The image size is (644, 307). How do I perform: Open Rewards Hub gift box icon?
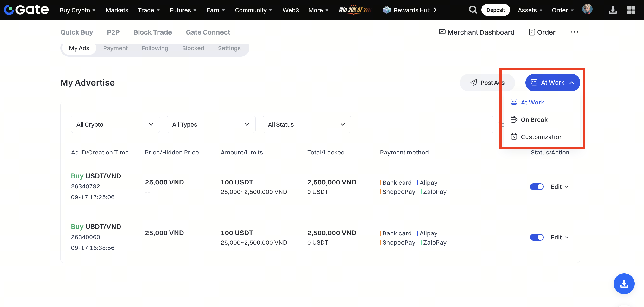click(x=386, y=10)
